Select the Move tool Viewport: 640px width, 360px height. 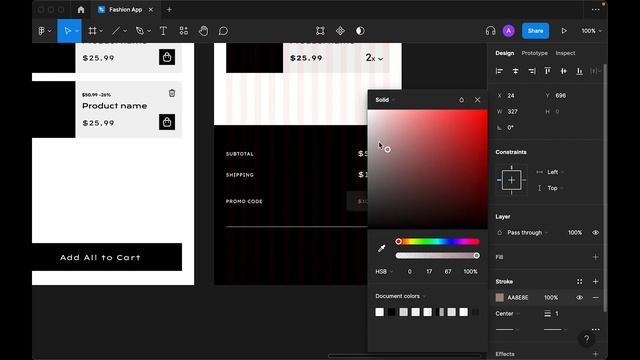[68, 31]
